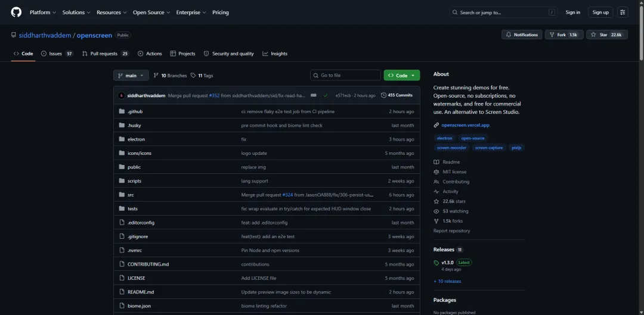Open the .husky folder icon

click(x=122, y=125)
